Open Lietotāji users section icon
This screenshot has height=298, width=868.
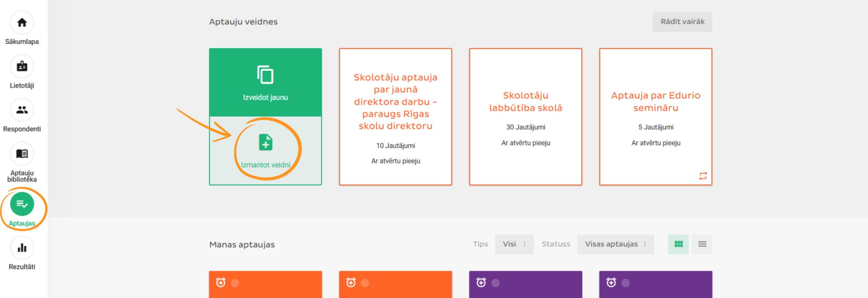click(x=22, y=67)
